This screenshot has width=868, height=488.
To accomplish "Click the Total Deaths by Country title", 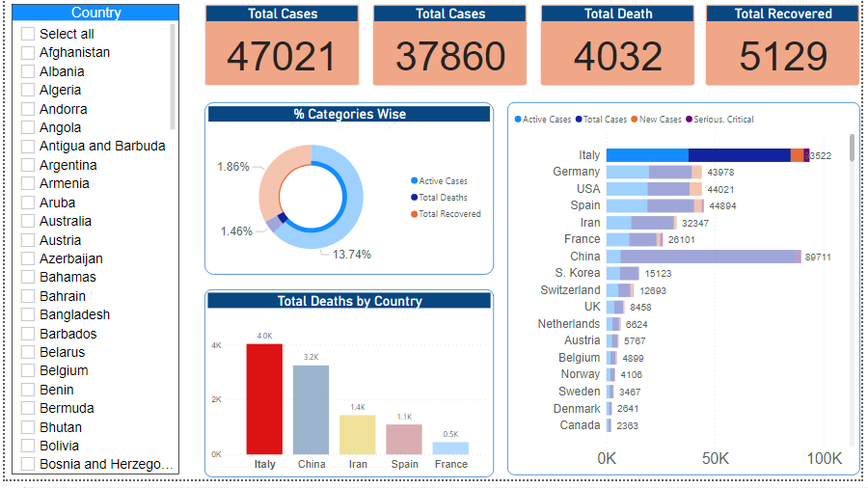I will pyautogui.click(x=349, y=301).
